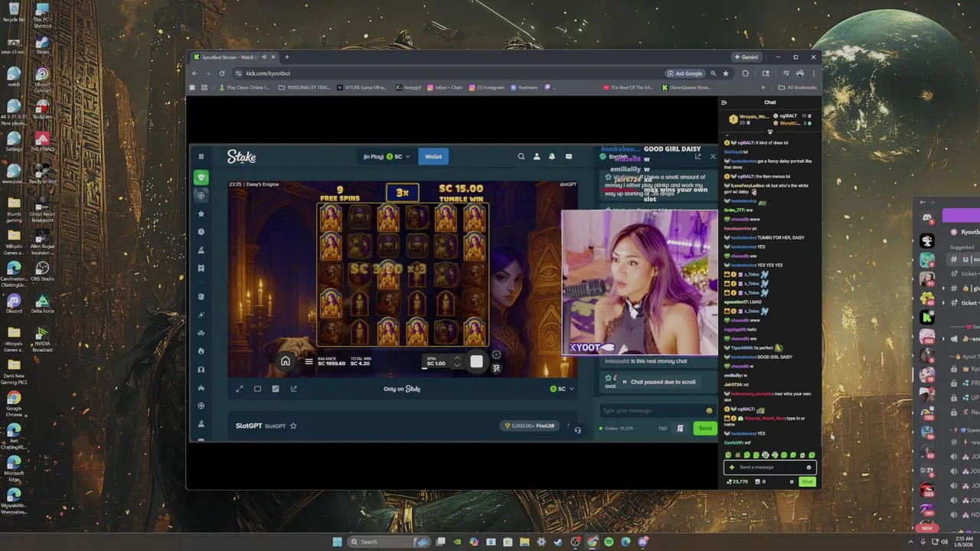The height and width of the screenshot is (551, 980).
Task: Open Stake notifications bell
Action: pyautogui.click(x=552, y=157)
